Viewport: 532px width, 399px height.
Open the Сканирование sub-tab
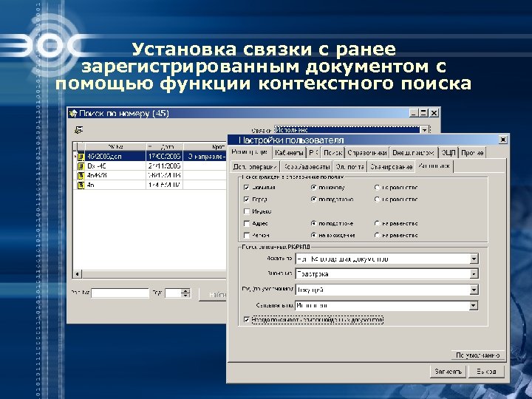point(391,167)
